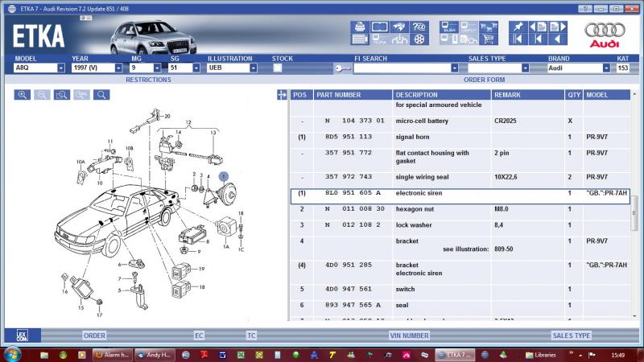Click part number 4D0 947 561 switch

tap(349, 289)
